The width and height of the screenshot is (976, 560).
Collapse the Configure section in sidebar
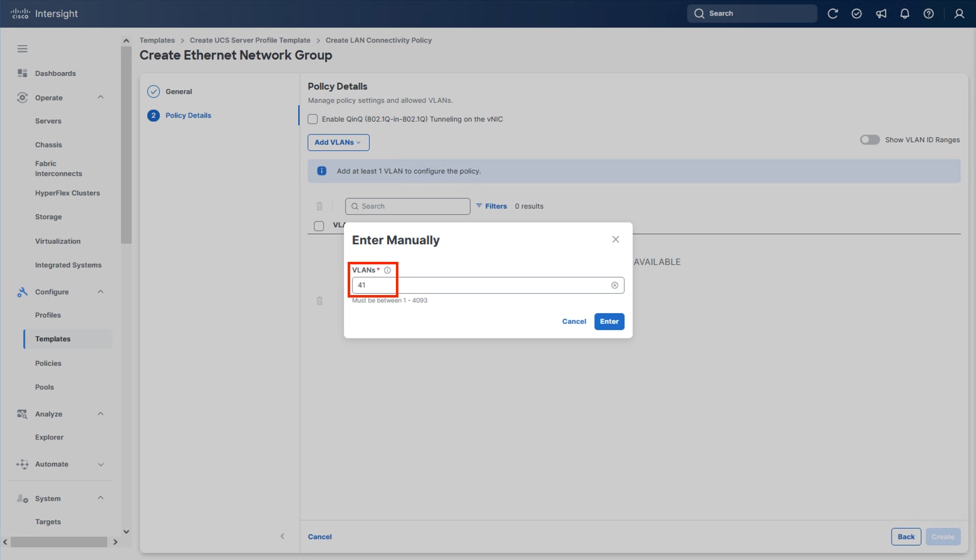coord(100,291)
